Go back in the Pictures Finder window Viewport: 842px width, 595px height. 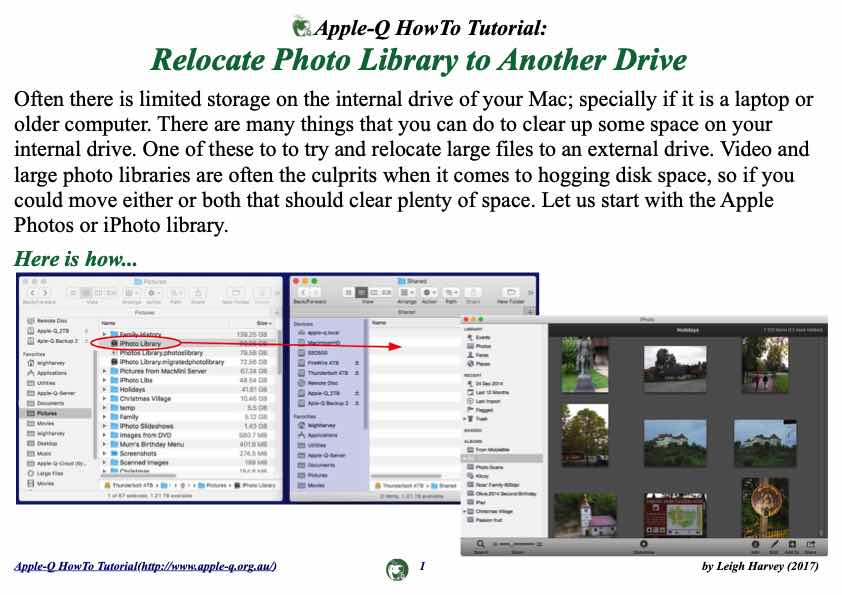(33, 293)
